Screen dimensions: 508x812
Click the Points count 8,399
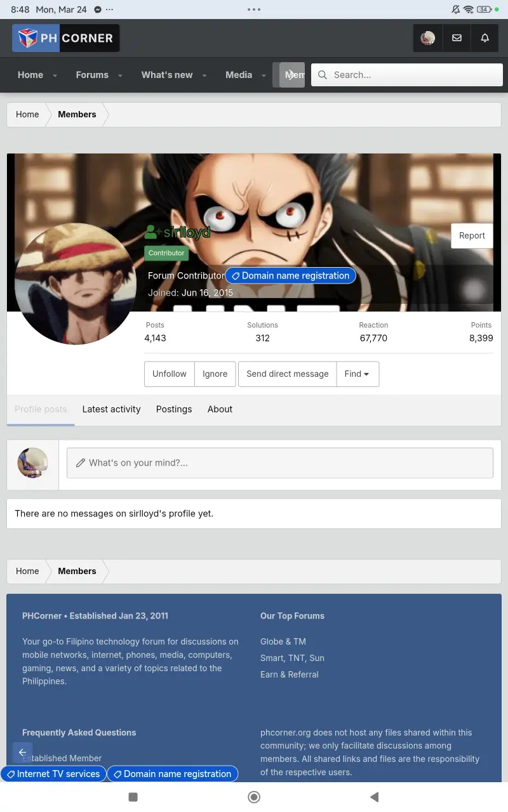[481, 338]
